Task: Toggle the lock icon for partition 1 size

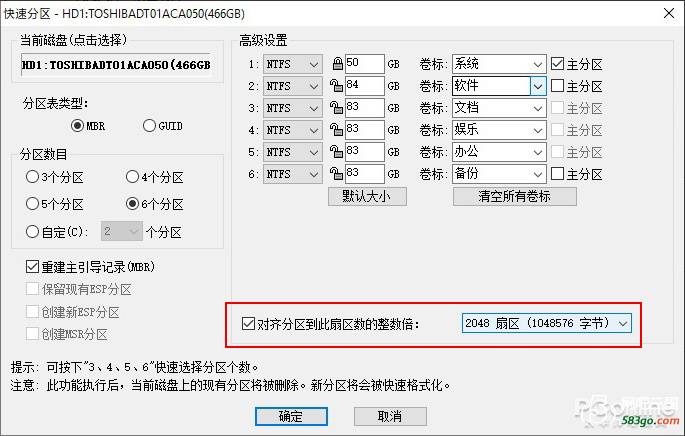Action: (337, 64)
